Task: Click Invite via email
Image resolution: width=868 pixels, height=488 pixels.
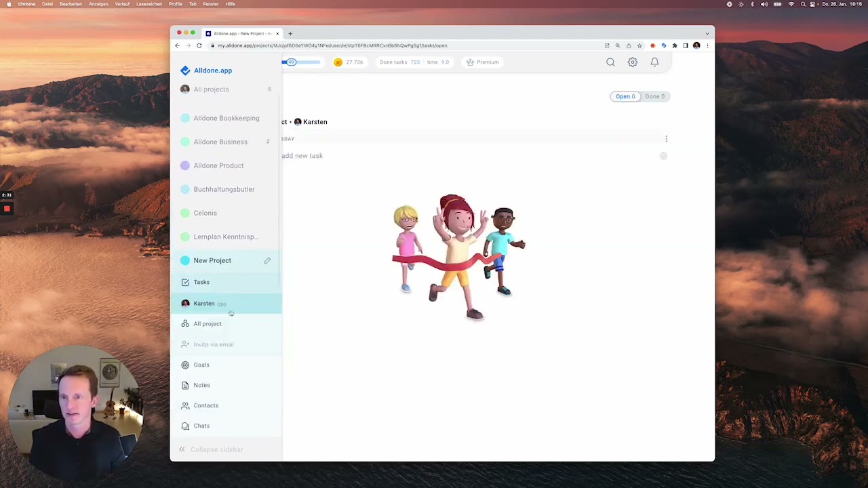Action: pyautogui.click(x=226, y=344)
